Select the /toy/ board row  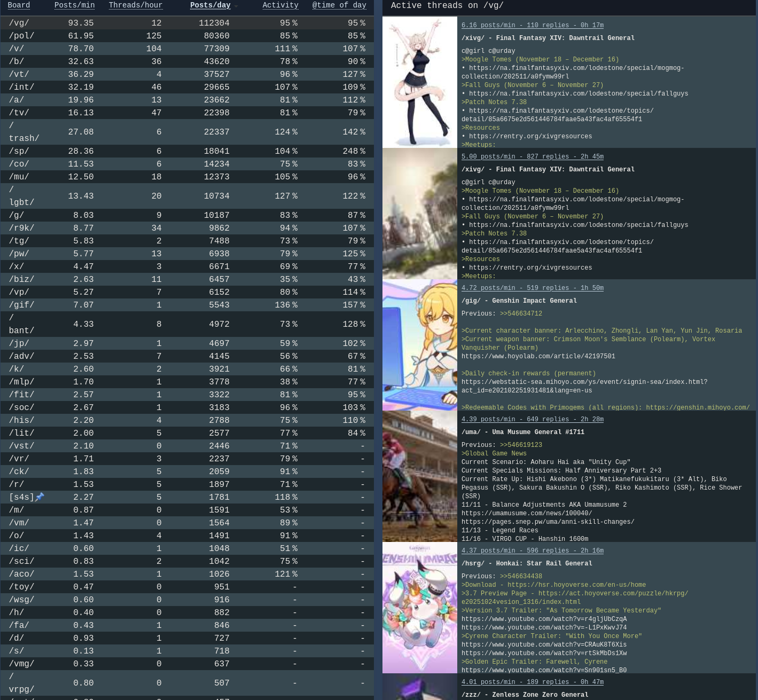[x=187, y=587]
